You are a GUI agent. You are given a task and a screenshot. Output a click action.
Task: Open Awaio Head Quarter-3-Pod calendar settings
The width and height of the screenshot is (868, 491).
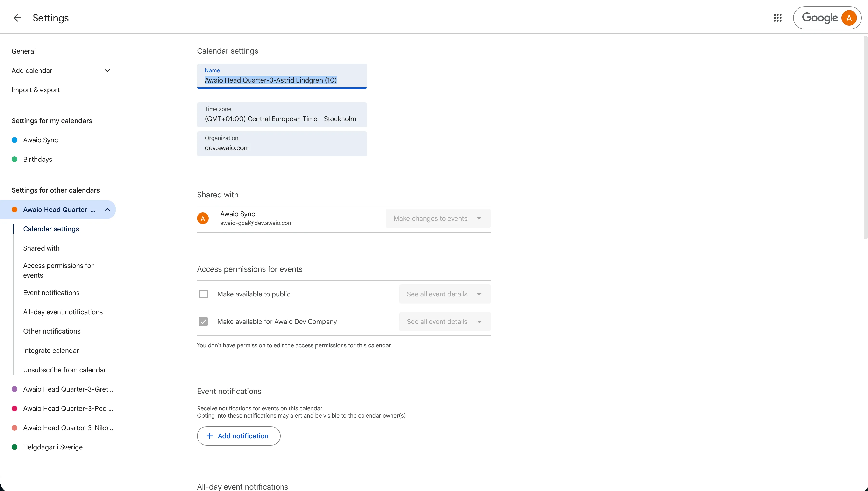tap(68, 408)
